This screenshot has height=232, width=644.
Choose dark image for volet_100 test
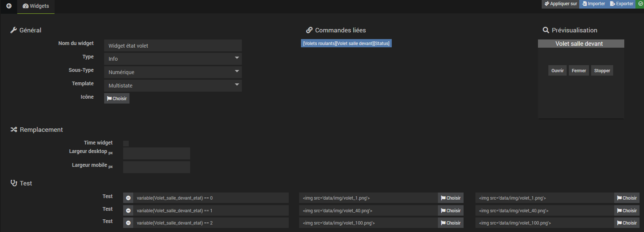click(x=627, y=223)
